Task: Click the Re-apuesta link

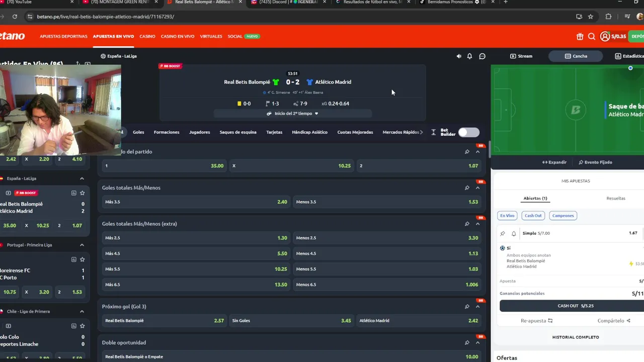Action: [x=536, y=321]
